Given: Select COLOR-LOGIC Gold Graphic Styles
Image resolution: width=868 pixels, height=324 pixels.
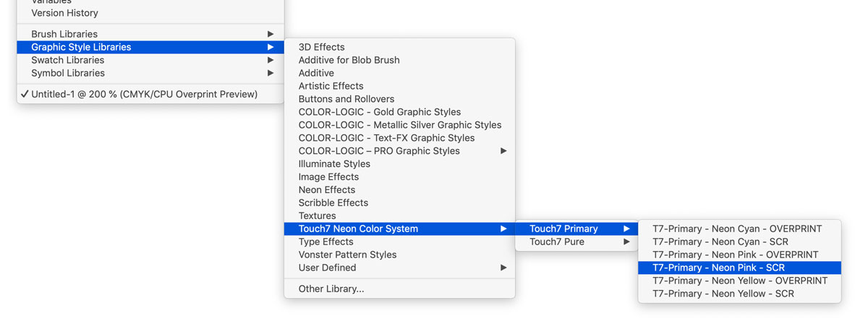Looking at the screenshot, I should coord(399,112).
